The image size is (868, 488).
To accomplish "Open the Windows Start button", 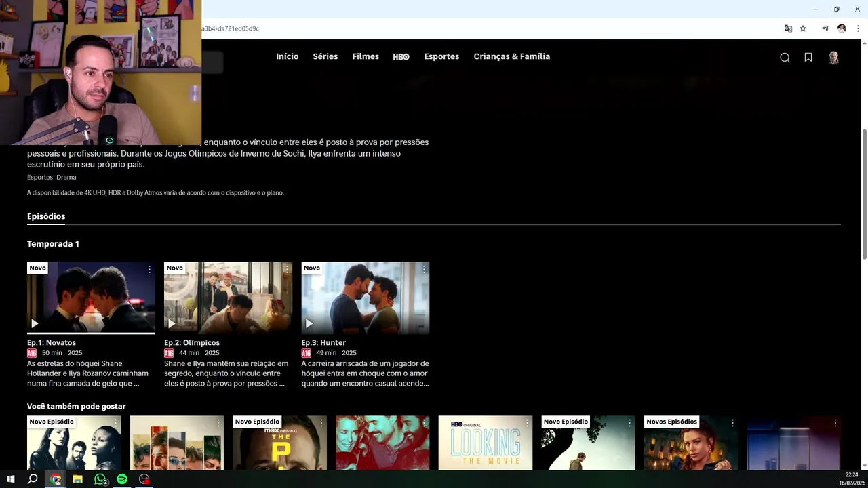I will click(11, 479).
